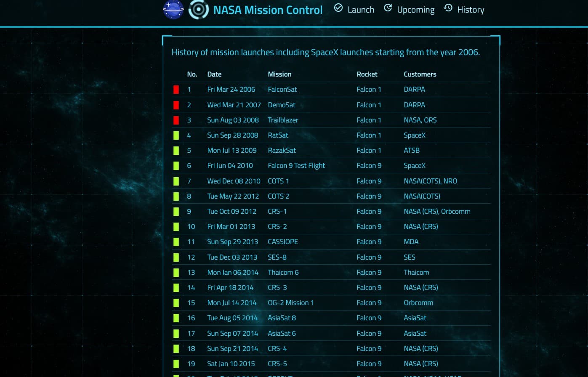
Task: Select the Trailblazer mission name
Action: click(283, 120)
